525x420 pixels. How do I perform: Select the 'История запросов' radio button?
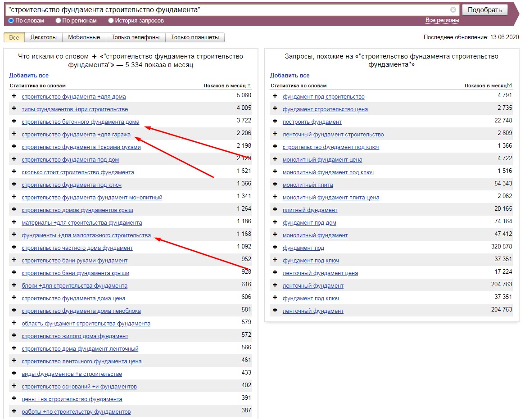pos(111,20)
